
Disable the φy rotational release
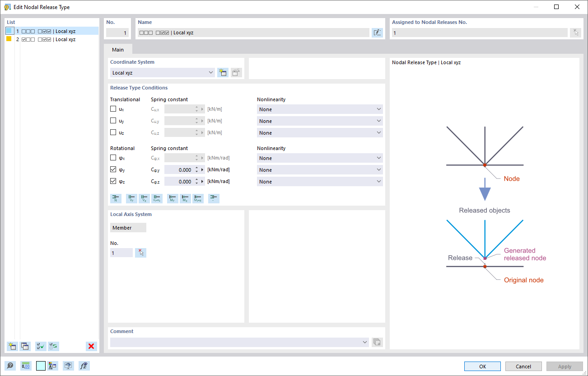click(x=113, y=169)
